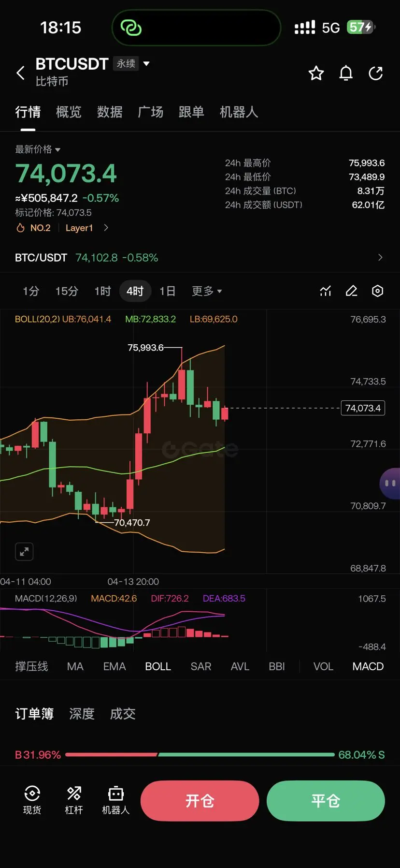Tap the share icon in header
Screen dimensions: 400x868
coord(376,73)
